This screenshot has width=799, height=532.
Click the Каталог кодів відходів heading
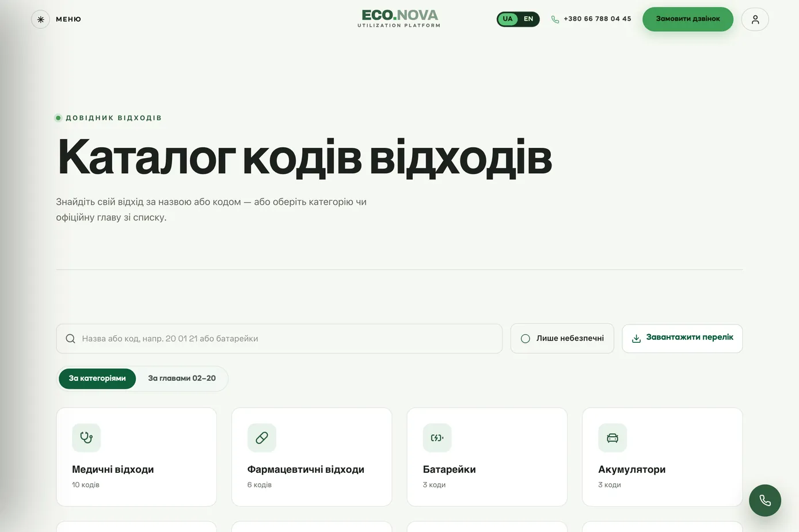point(305,158)
